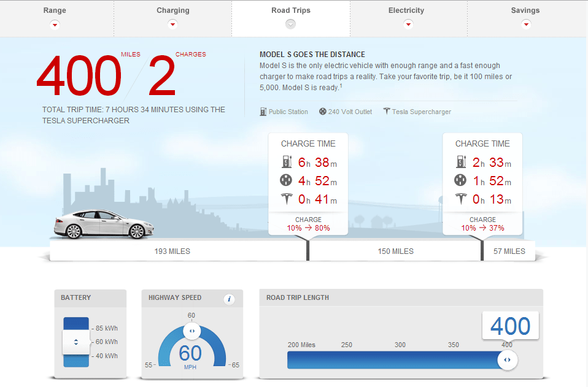Click public station icon beside 2h 33m
This screenshot has height=387, width=588.
click(461, 162)
